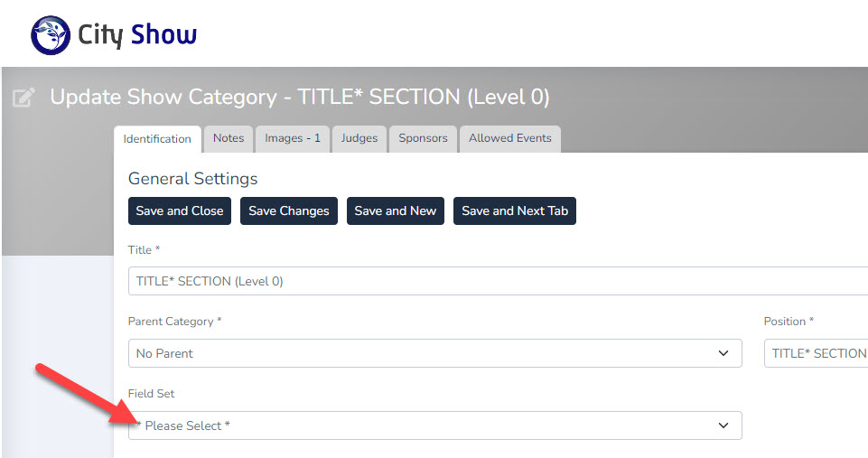Click the Update Show Category page heading
Screen dimensions: 868x458
(x=299, y=97)
